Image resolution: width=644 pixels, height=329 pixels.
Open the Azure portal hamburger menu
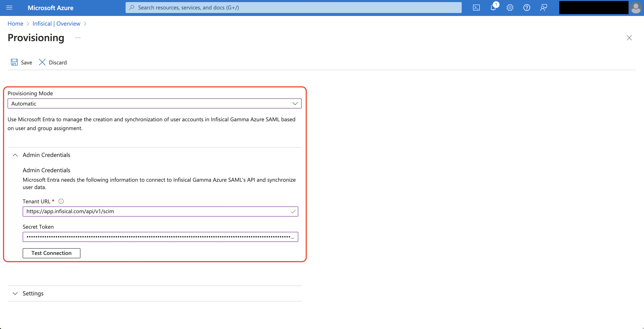[9, 8]
